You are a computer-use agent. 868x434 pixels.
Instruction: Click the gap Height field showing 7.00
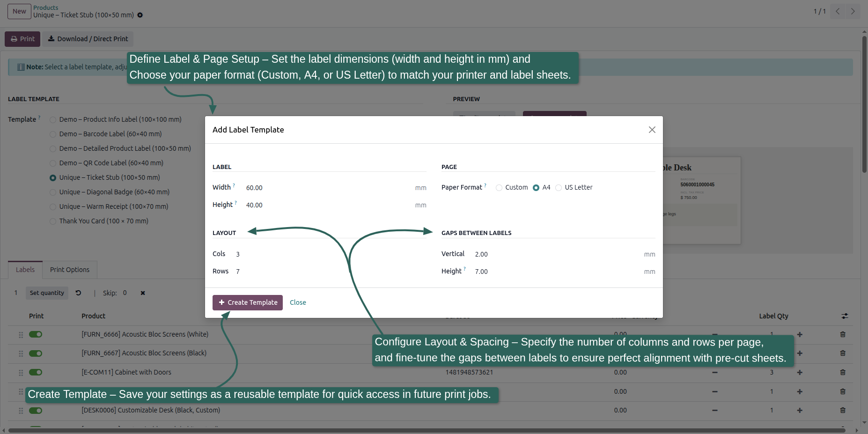pyautogui.click(x=557, y=272)
